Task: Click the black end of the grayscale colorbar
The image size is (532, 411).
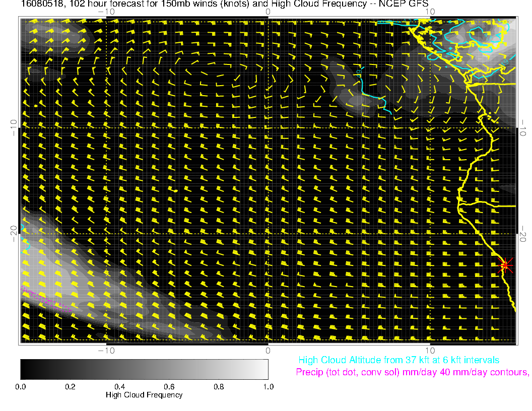Action: pos(25,369)
